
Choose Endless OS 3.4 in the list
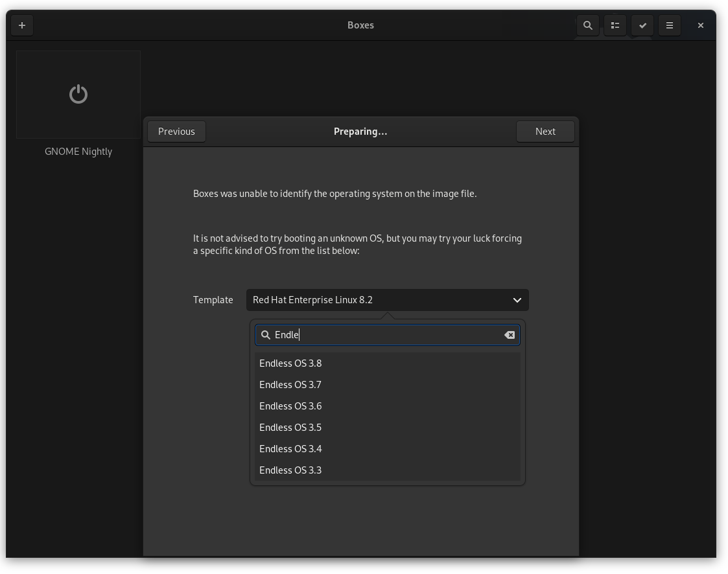point(387,449)
